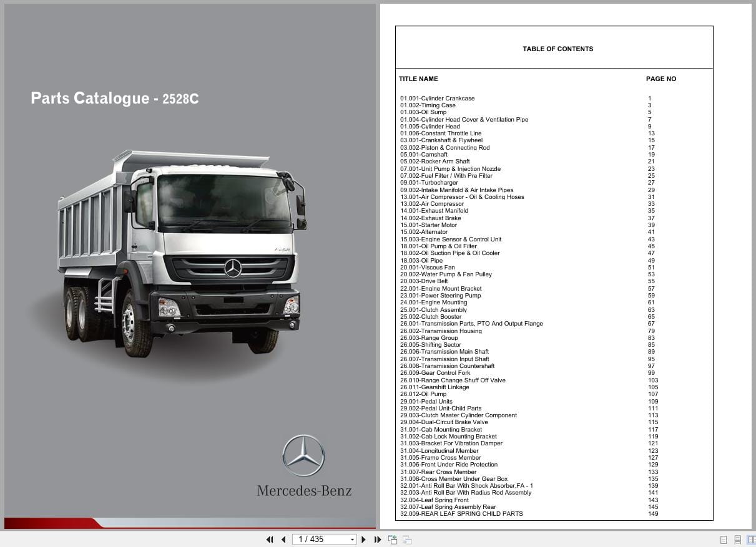Viewport: 756px width, 547px height.
Task: Select entry '01.006-Constant Throttle Line'
Action: coord(441,133)
